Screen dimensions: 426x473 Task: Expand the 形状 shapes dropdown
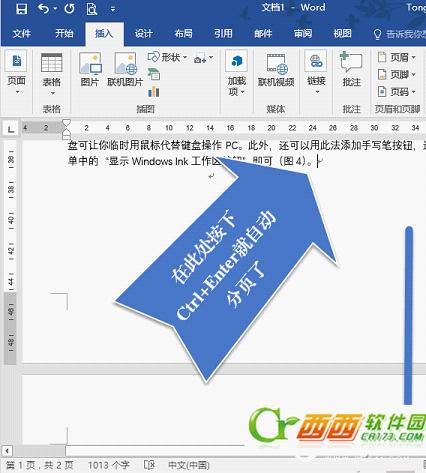point(167,57)
